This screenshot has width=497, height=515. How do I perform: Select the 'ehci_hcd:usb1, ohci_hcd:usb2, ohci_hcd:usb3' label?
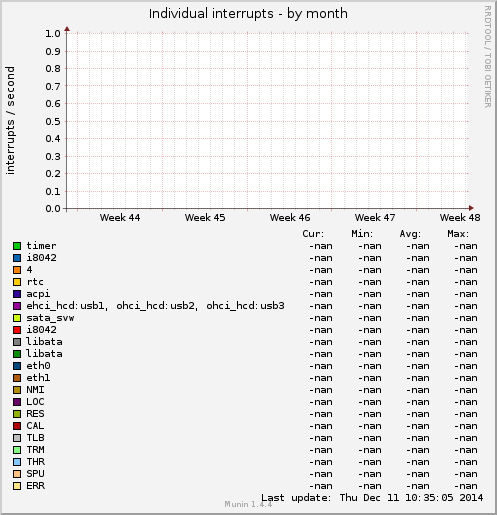(155, 306)
